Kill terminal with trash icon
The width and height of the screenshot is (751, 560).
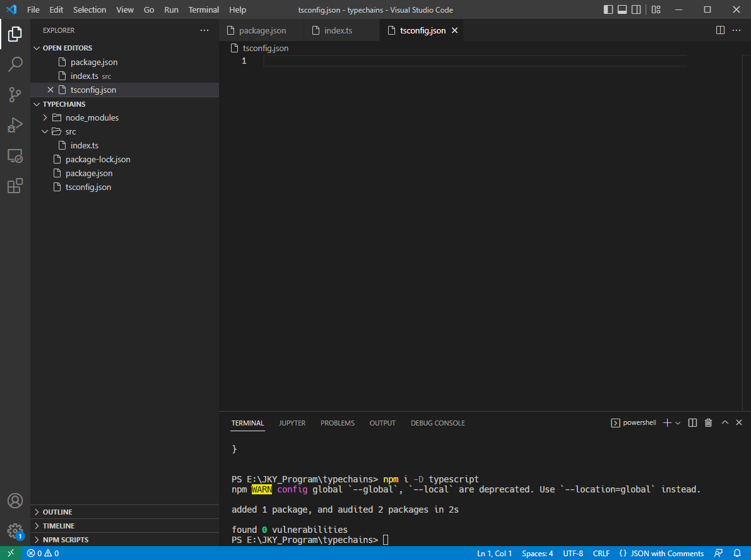[x=708, y=422]
